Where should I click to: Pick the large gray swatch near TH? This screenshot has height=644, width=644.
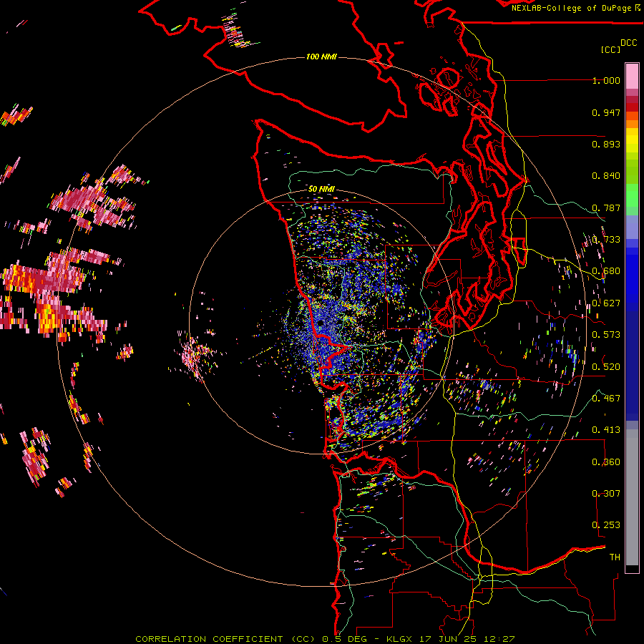(632, 497)
